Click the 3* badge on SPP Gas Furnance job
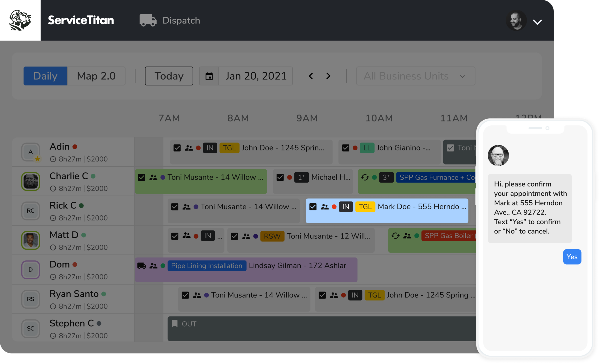The image size is (600, 364). [386, 177]
